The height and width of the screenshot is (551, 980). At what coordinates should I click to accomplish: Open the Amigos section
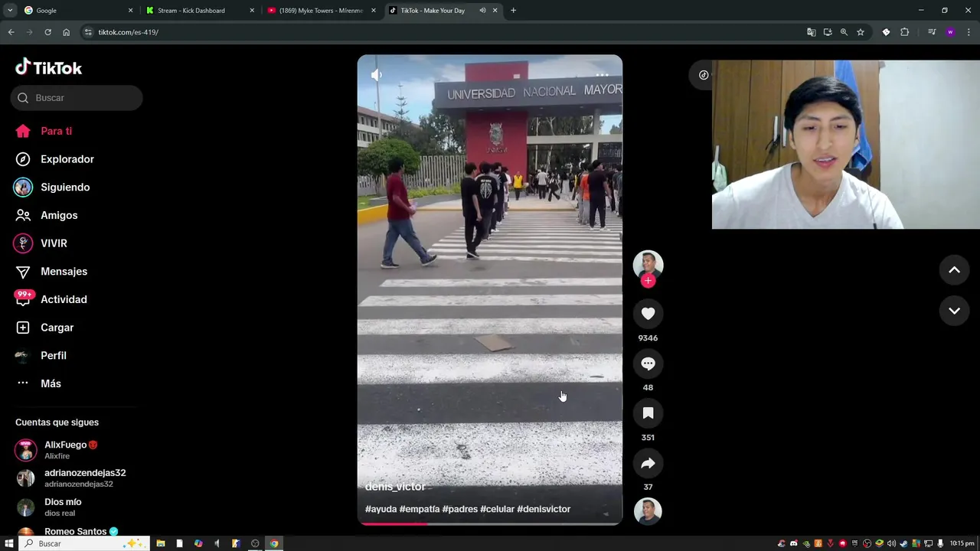[x=47, y=215]
